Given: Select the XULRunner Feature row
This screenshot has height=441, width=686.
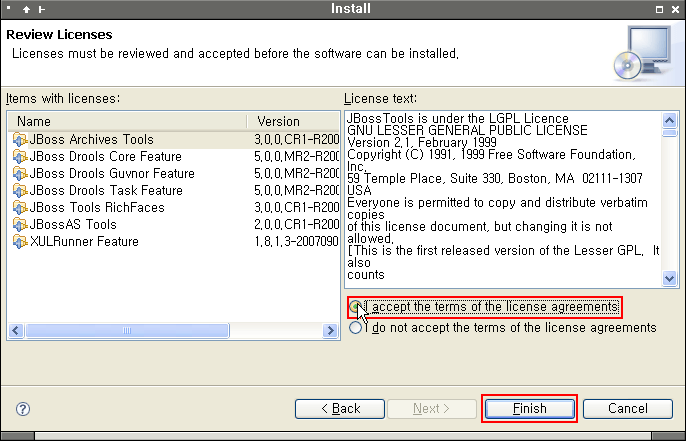Looking at the screenshot, I should 174,242.
